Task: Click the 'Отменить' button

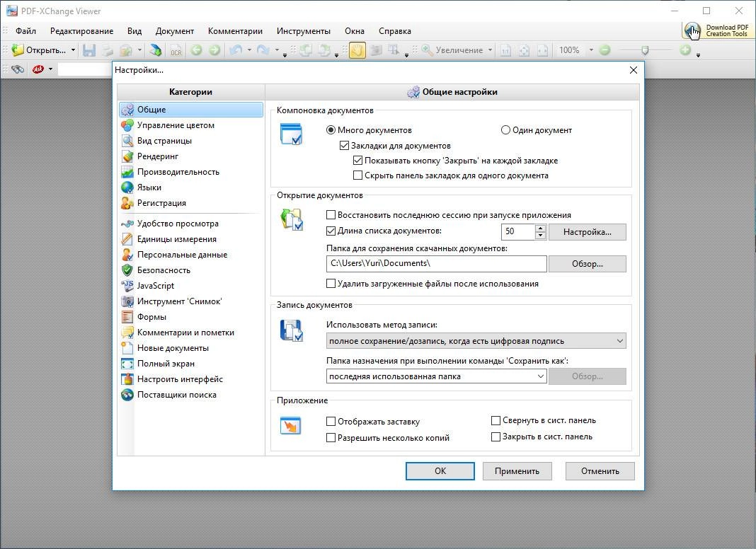Action: [x=600, y=471]
